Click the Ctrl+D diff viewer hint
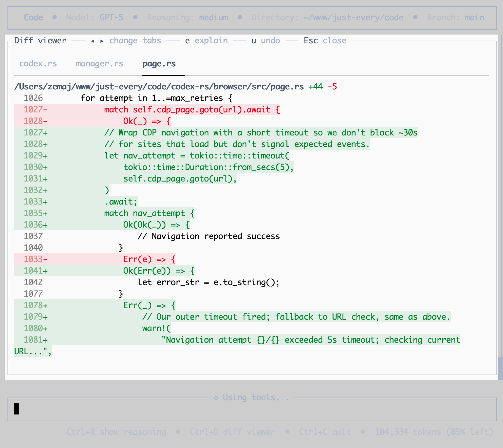 click(233, 432)
